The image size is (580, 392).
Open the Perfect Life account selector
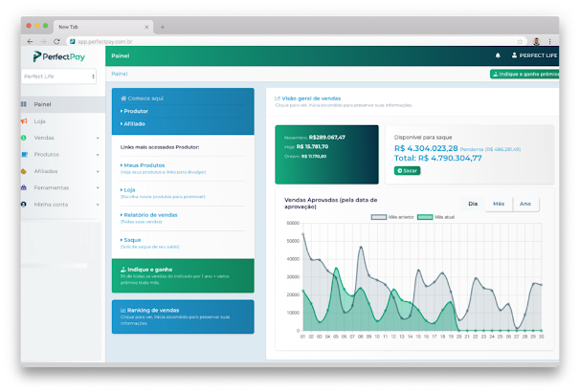point(58,76)
